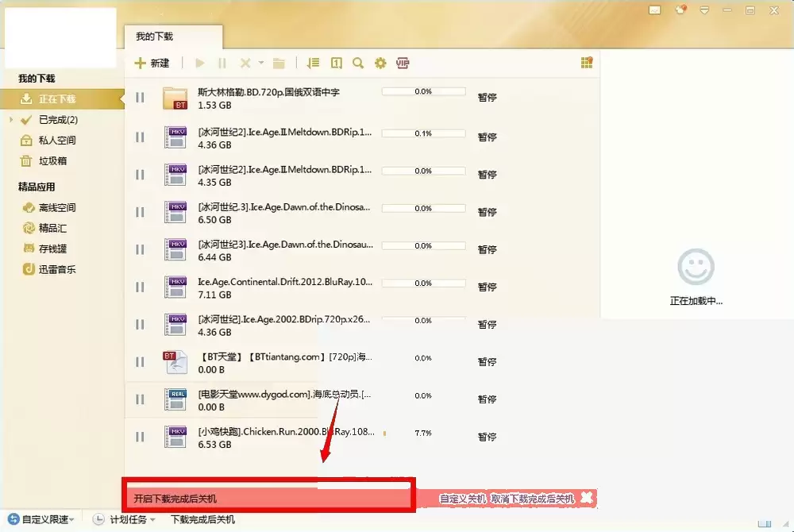Select [小鸡快跑].Chicken.Run.2000 file name
This screenshot has width=794, height=532.
pyautogui.click(x=286, y=432)
